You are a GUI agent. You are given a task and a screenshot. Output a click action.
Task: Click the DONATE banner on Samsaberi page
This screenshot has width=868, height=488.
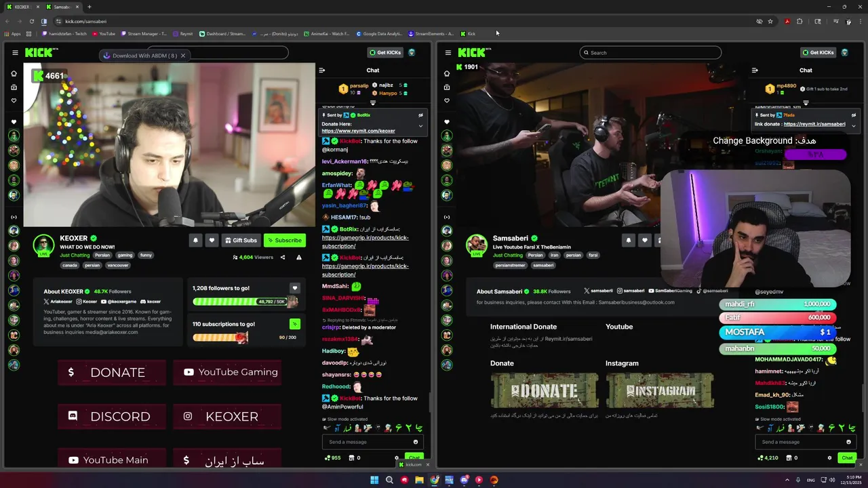(545, 390)
